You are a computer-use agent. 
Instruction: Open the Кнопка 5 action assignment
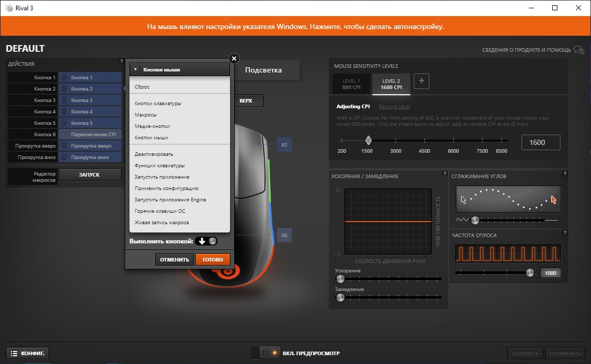tap(90, 123)
